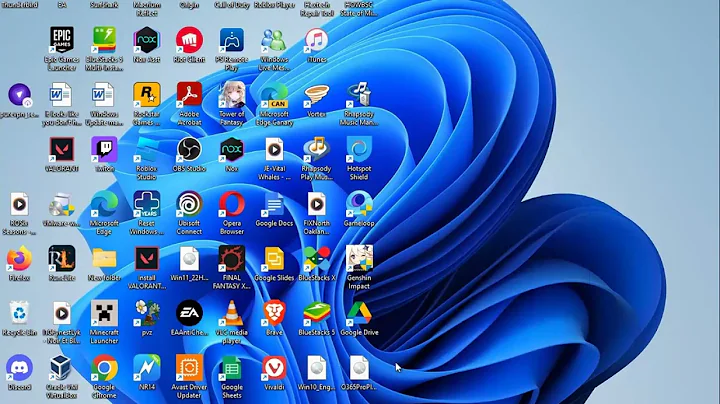Select the PS Remote Play icon
This screenshot has height=404, width=720.
pyautogui.click(x=231, y=40)
